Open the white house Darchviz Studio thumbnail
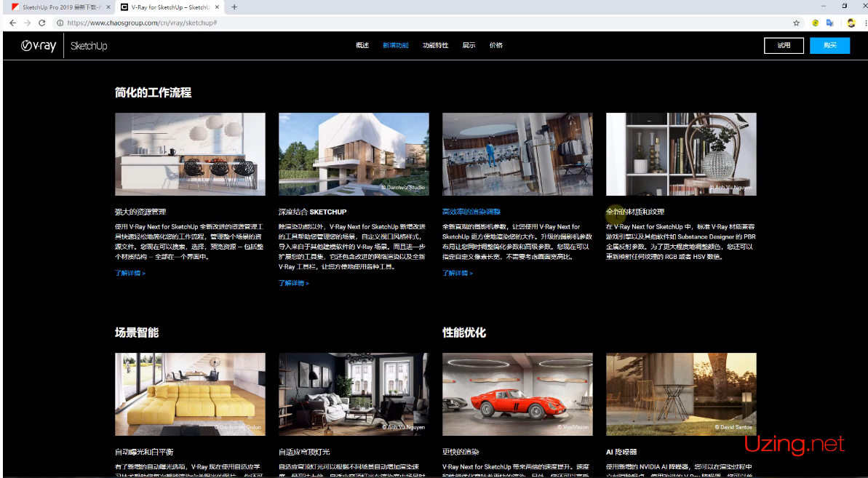The height and width of the screenshot is (478, 868). tap(354, 154)
